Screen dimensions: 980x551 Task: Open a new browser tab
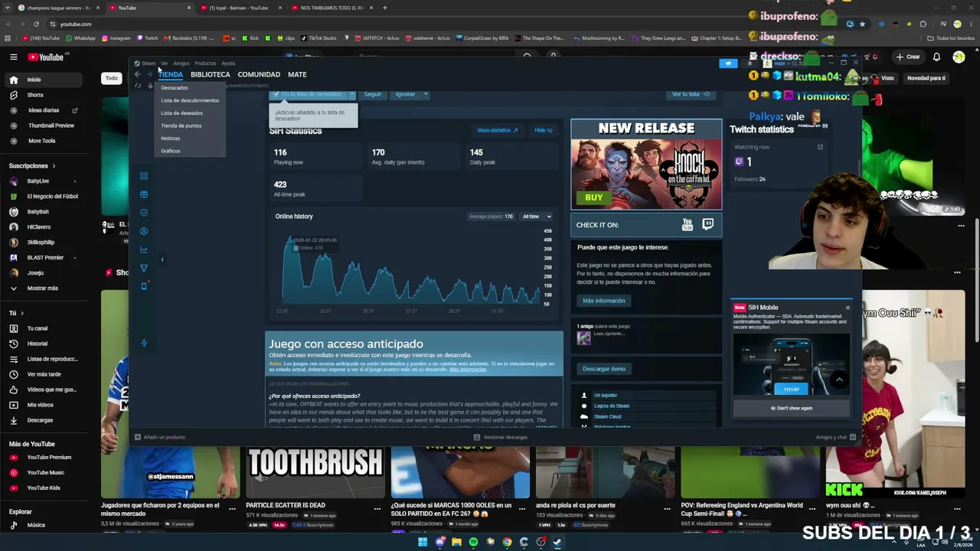[384, 8]
